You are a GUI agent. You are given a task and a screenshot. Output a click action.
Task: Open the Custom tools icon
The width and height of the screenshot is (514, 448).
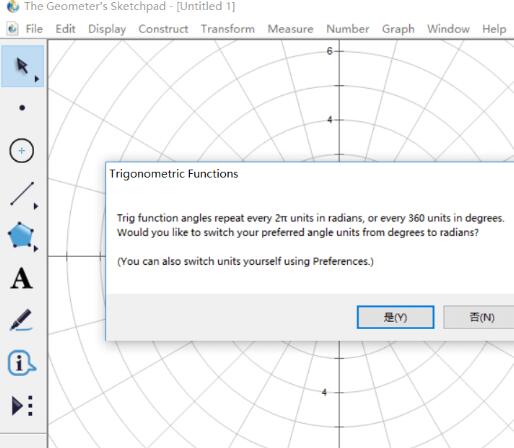[x=22, y=406]
